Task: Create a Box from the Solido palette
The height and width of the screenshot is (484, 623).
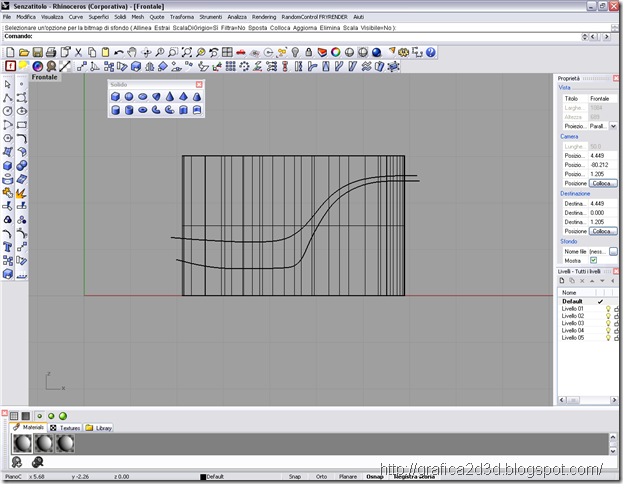Action: pyautogui.click(x=115, y=97)
